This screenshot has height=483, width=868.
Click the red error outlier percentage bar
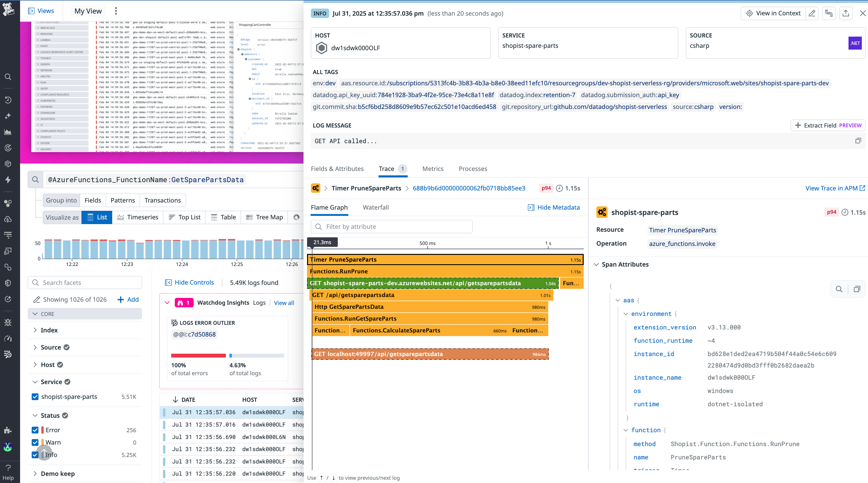click(198, 355)
